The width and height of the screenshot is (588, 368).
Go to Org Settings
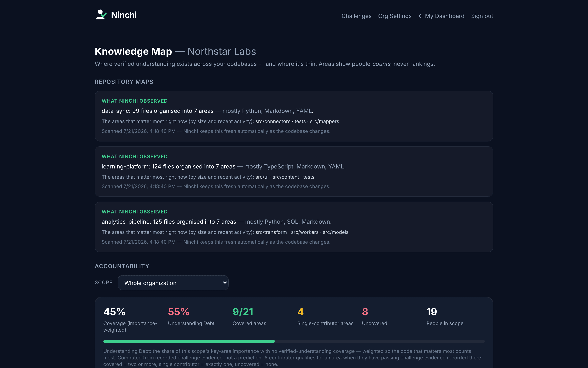click(395, 16)
